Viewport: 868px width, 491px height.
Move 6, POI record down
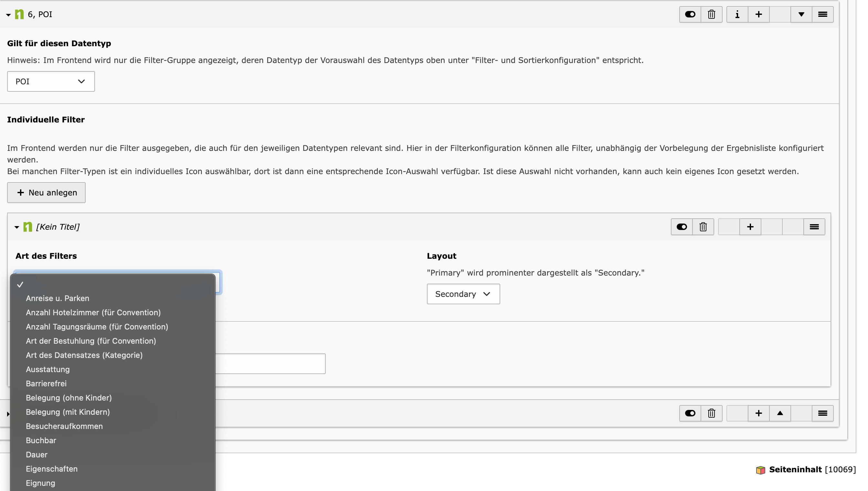point(801,14)
